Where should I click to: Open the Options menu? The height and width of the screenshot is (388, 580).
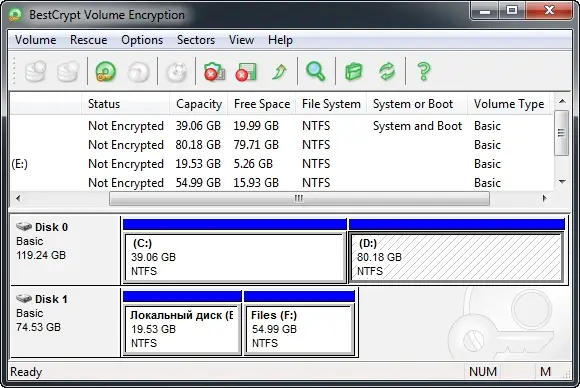[142, 40]
